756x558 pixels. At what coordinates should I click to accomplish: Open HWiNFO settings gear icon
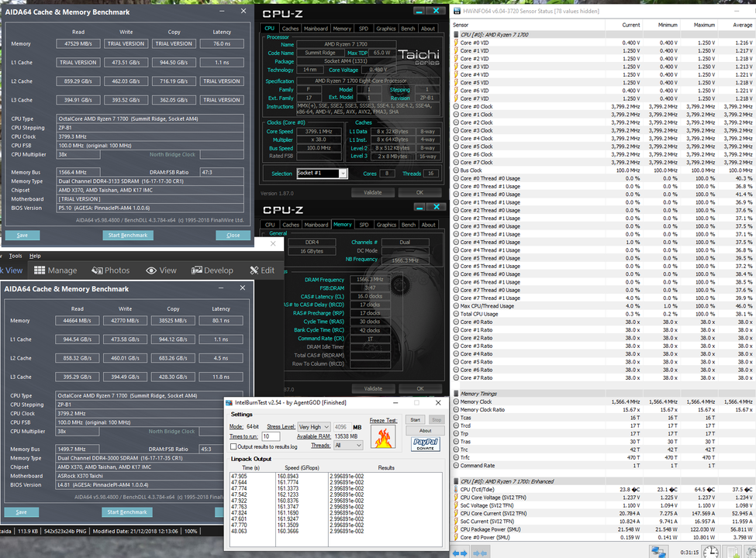point(751,553)
